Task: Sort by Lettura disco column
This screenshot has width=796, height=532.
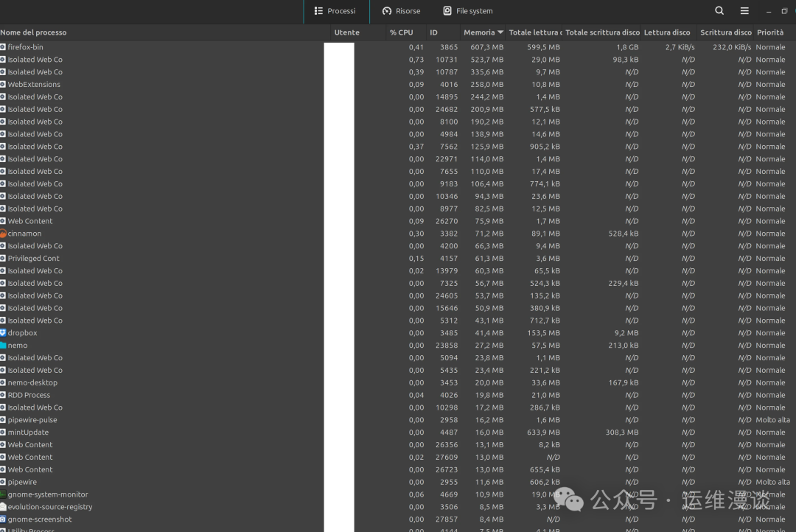Action: coord(667,32)
